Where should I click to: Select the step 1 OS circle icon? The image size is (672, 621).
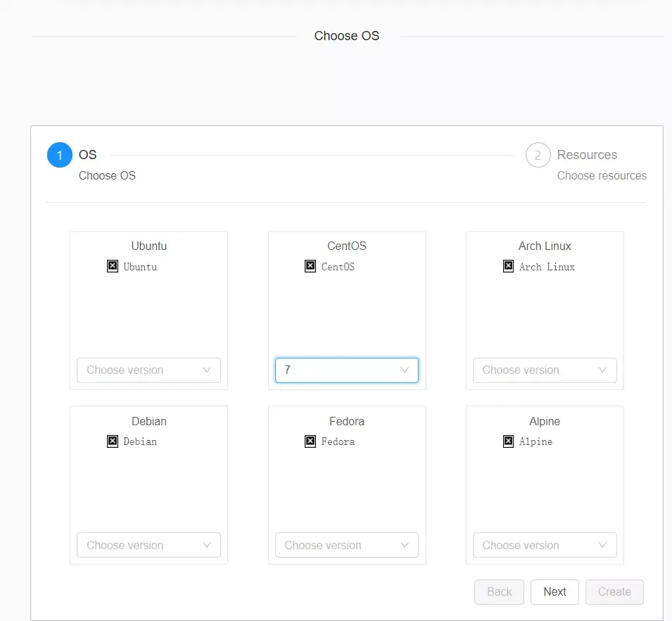click(x=60, y=155)
